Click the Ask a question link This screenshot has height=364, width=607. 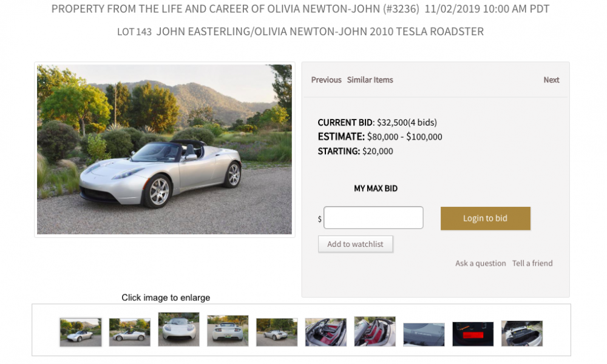480,263
